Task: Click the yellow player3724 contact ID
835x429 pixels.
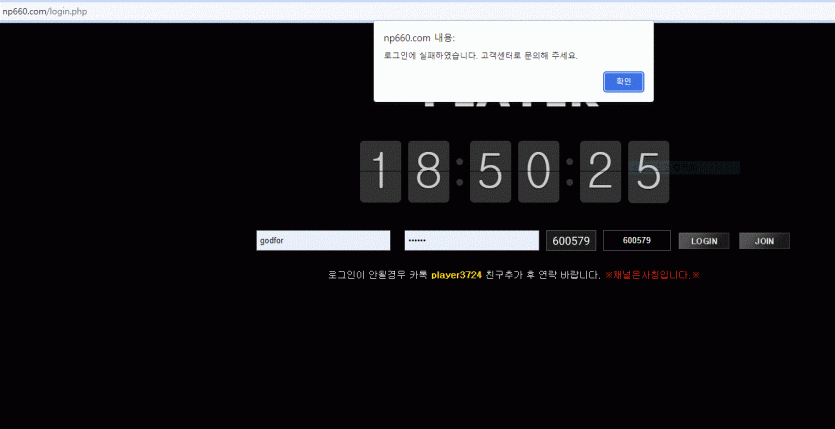Action: point(456,274)
